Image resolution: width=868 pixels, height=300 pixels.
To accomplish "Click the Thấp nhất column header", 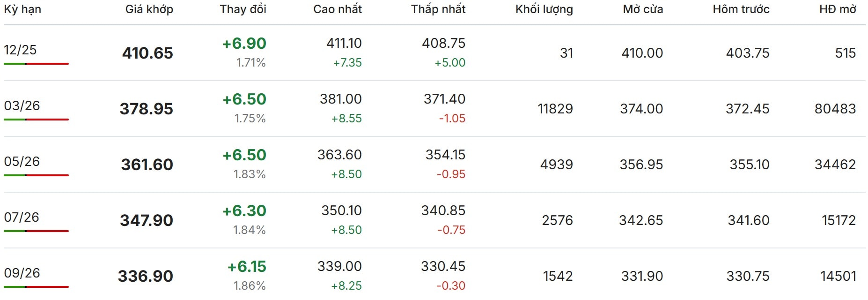I will click(438, 9).
